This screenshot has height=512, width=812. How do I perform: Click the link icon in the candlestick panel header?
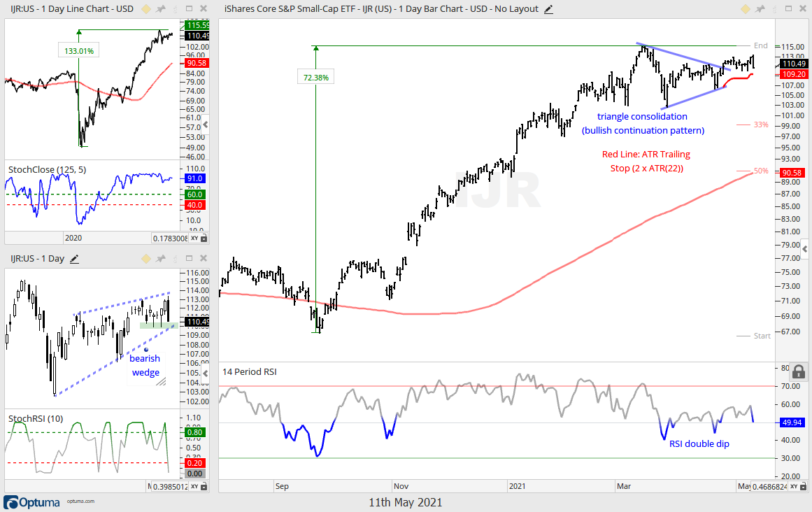pos(175,258)
